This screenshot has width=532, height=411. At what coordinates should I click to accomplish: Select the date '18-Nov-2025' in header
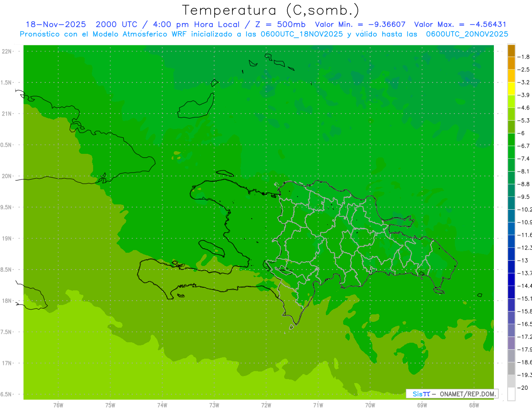click(x=56, y=24)
